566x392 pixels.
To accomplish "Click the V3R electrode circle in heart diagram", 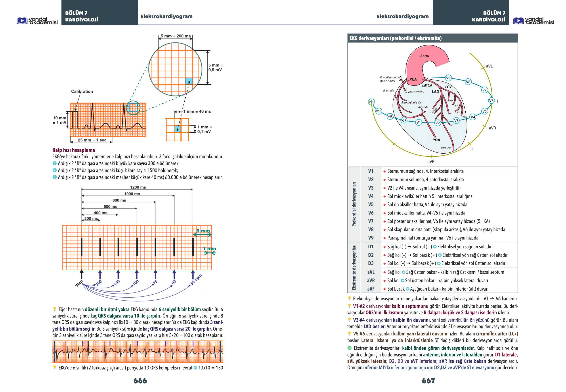I will (x=403, y=120).
